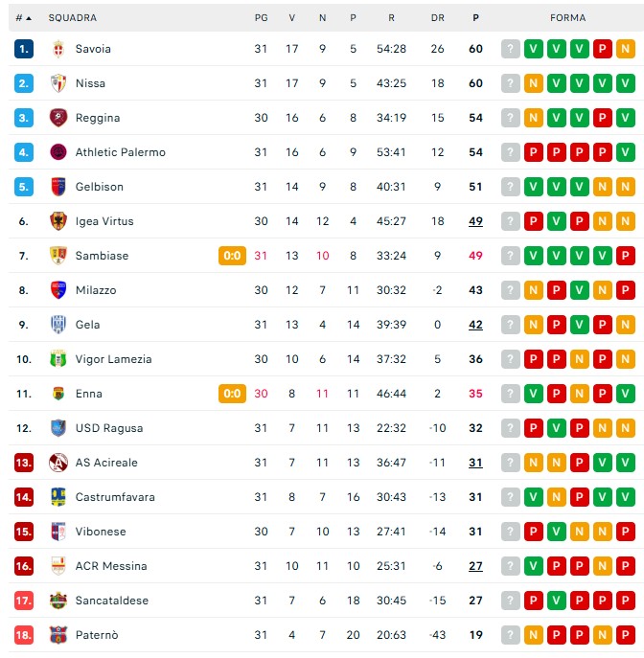The width and height of the screenshot is (644, 658).
Task: Click the Paternò club logo
Action: point(58,635)
